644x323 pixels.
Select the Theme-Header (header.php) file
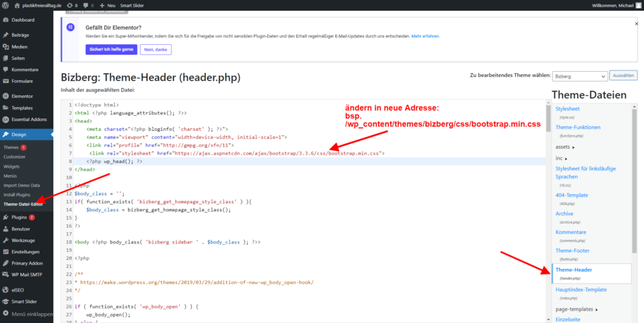pos(591,273)
